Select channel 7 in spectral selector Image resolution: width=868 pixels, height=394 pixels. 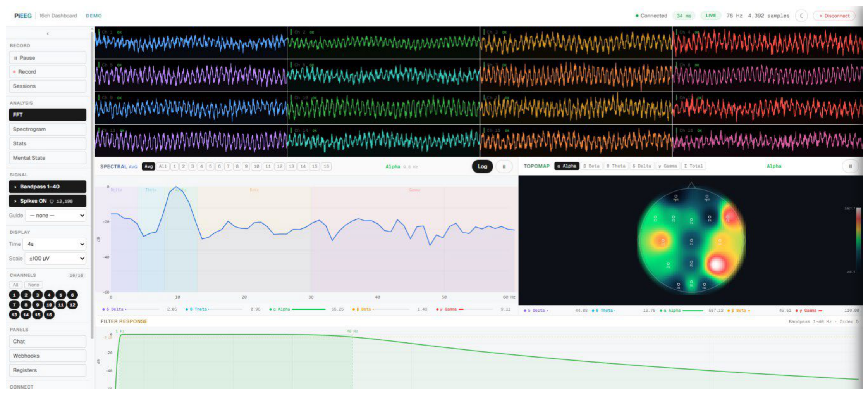pyautogui.click(x=228, y=166)
